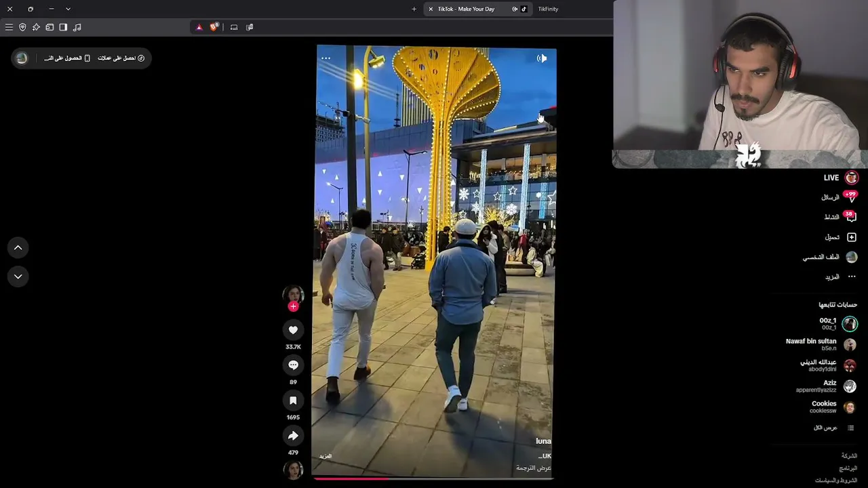Viewport: 868px width, 488px height.
Task: Click the picture-in-picture toolbar icon
Action: [x=234, y=27]
